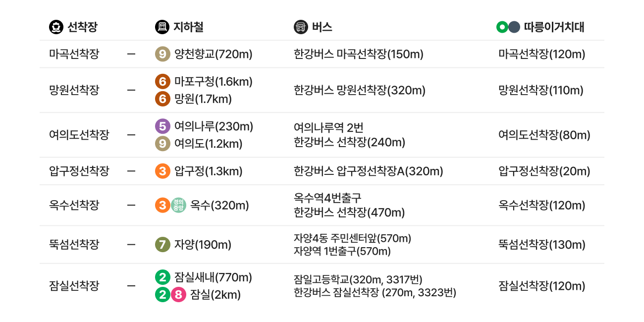Image resolution: width=644 pixels, height=322 pixels.
Task: Click the 따릉이 bike icon in the header
Action: pyautogui.click(x=508, y=27)
